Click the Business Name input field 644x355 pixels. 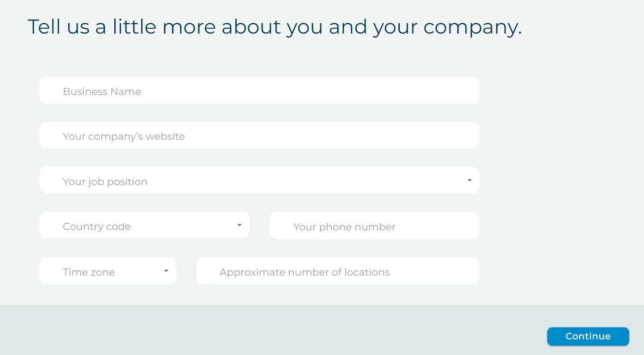click(259, 91)
